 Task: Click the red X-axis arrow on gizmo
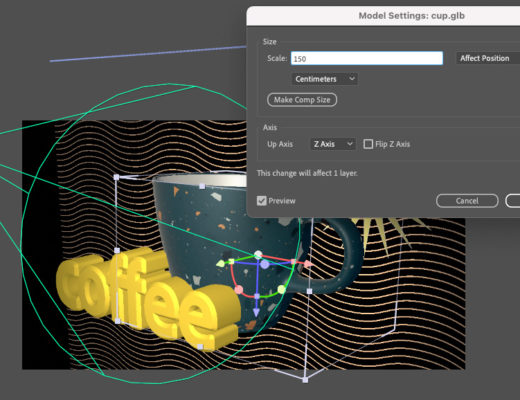click(x=308, y=264)
